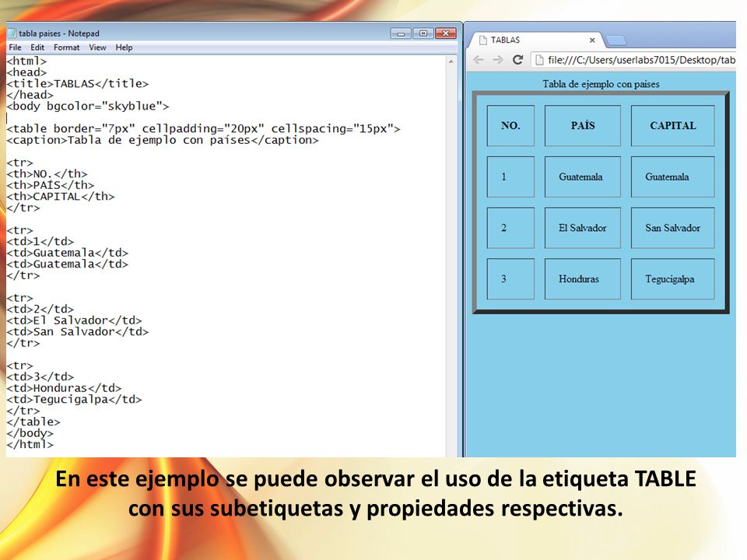Click the Guatemala cell in CAPITAL column
The width and height of the screenshot is (747, 560).
coord(672,177)
